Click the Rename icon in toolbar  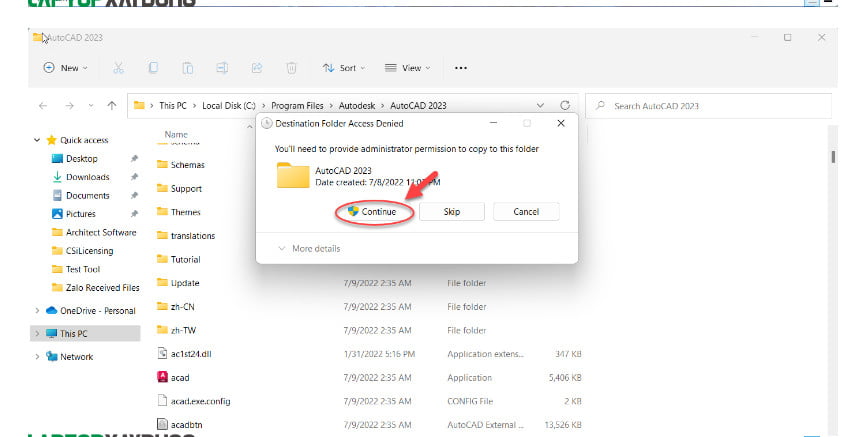point(222,68)
